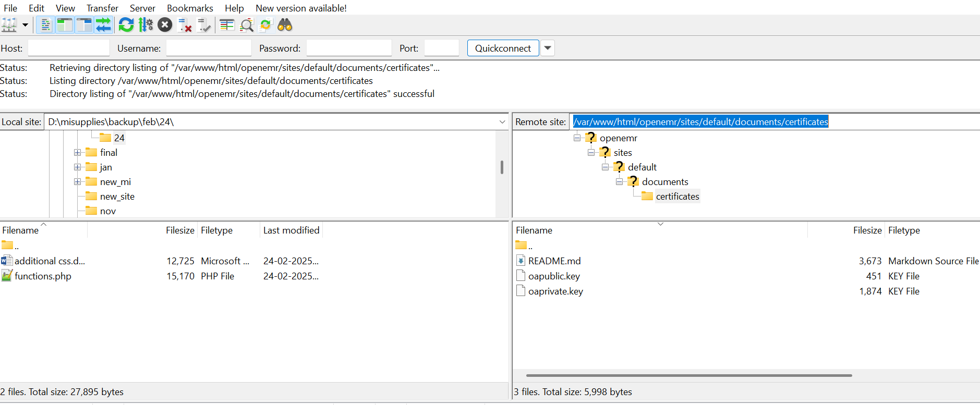Open the Transfer menu

coord(102,8)
